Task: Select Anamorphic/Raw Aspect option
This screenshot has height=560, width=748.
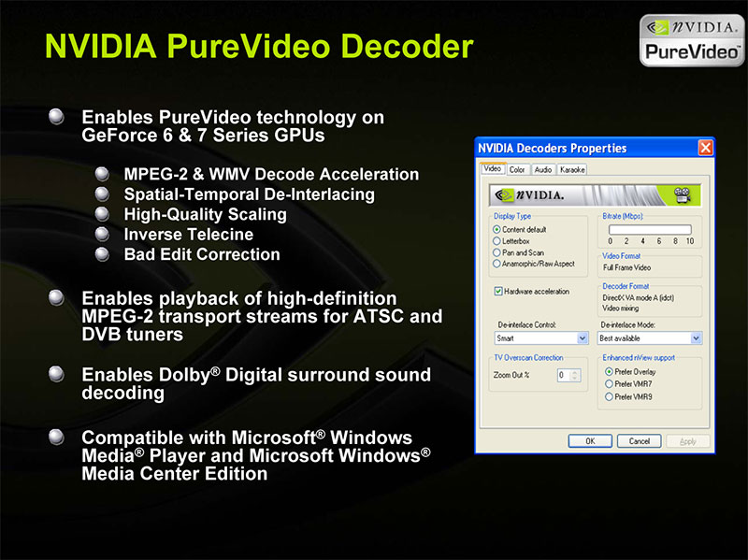Action: [x=496, y=264]
